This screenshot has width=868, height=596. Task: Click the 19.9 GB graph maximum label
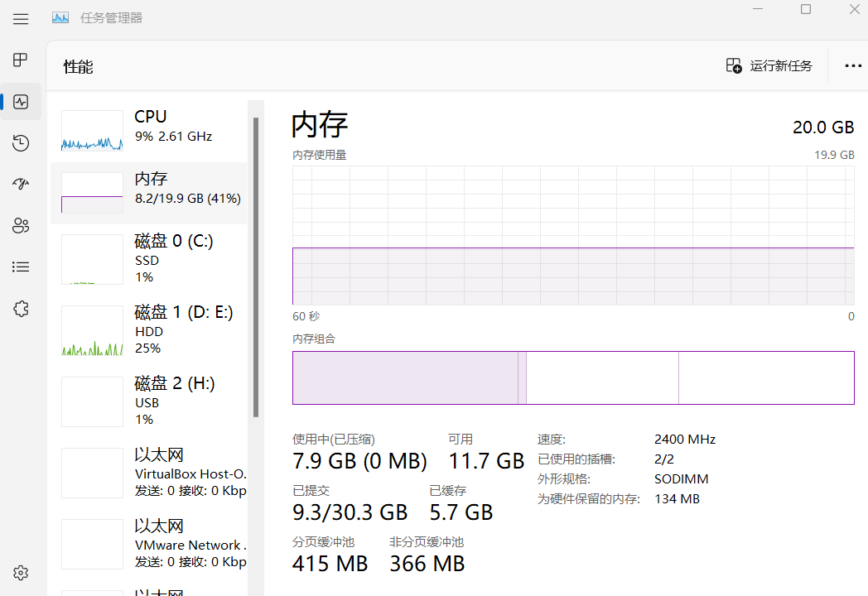click(x=834, y=155)
